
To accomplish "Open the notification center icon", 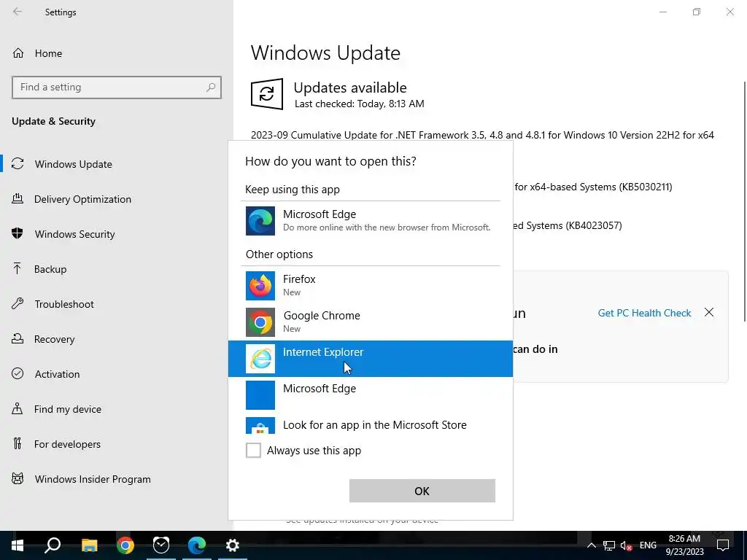I will (x=723, y=545).
